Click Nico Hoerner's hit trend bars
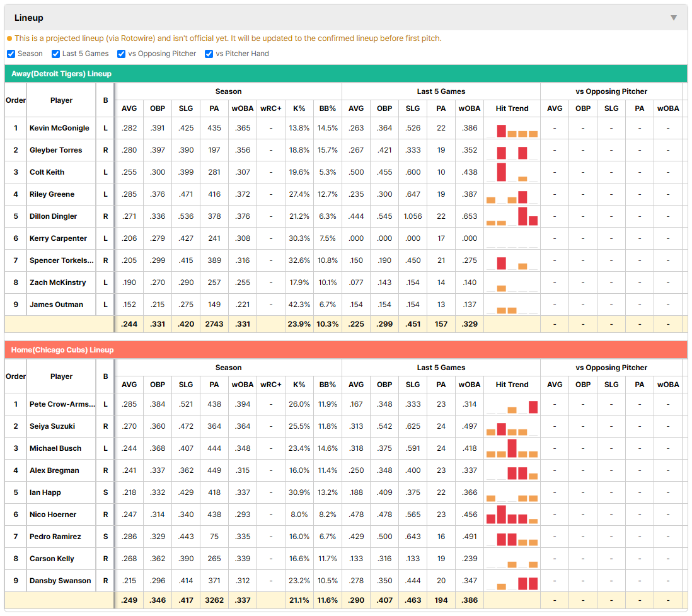 512,514
